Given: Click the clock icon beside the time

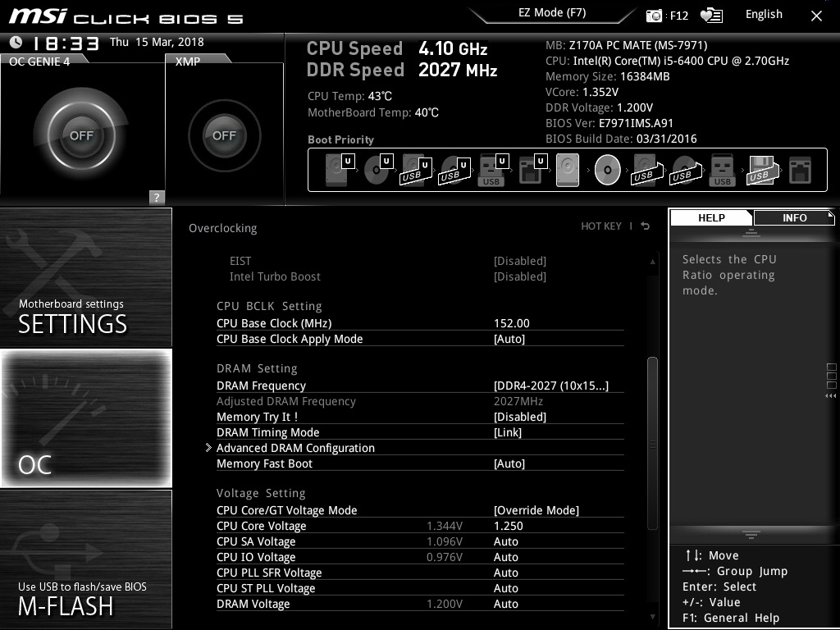Looking at the screenshot, I should 16,43.
